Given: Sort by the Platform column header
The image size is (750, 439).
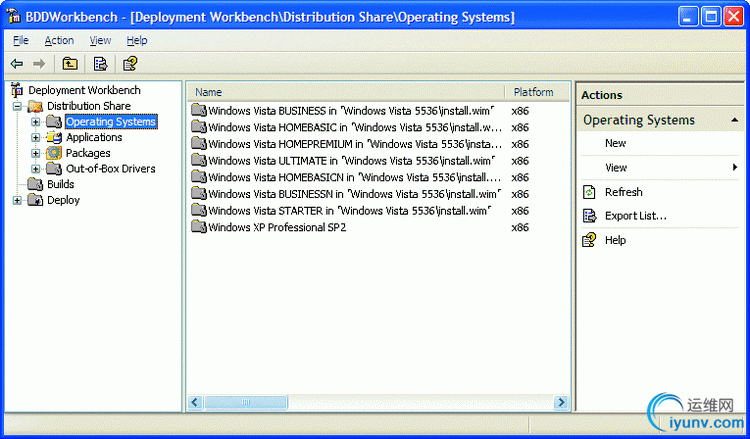Looking at the screenshot, I should (537, 92).
